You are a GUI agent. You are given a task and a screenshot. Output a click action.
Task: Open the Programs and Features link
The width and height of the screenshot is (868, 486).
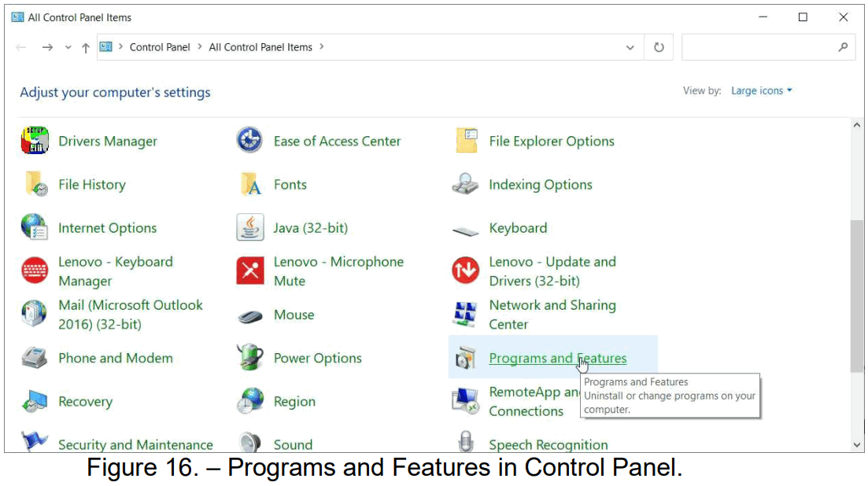[x=557, y=359]
